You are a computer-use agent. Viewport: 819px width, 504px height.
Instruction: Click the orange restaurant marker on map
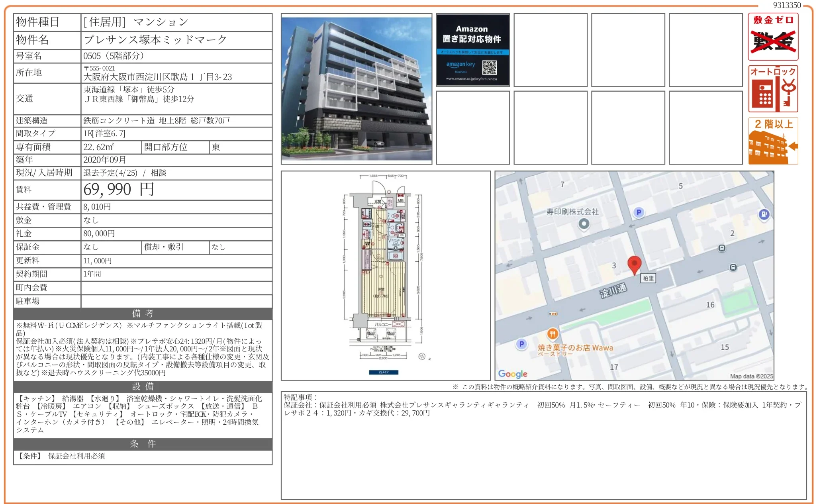[x=552, y=334]
